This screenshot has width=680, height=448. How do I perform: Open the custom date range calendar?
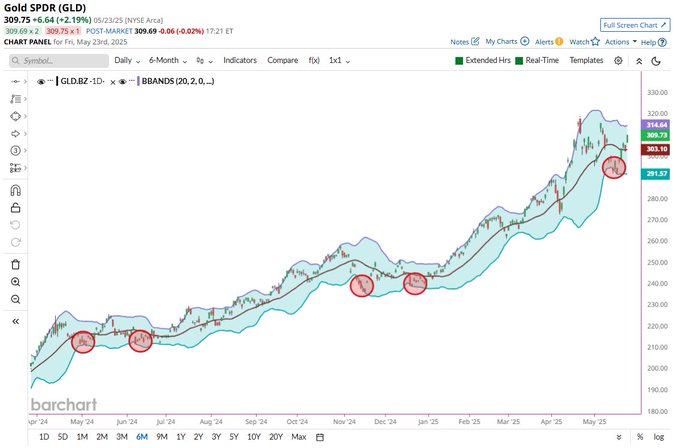pyautogui.click(x=320, y=437)
